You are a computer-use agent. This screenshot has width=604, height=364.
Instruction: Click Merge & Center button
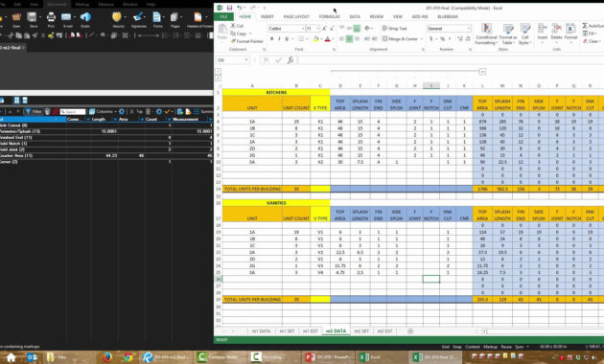coord(400,39)
